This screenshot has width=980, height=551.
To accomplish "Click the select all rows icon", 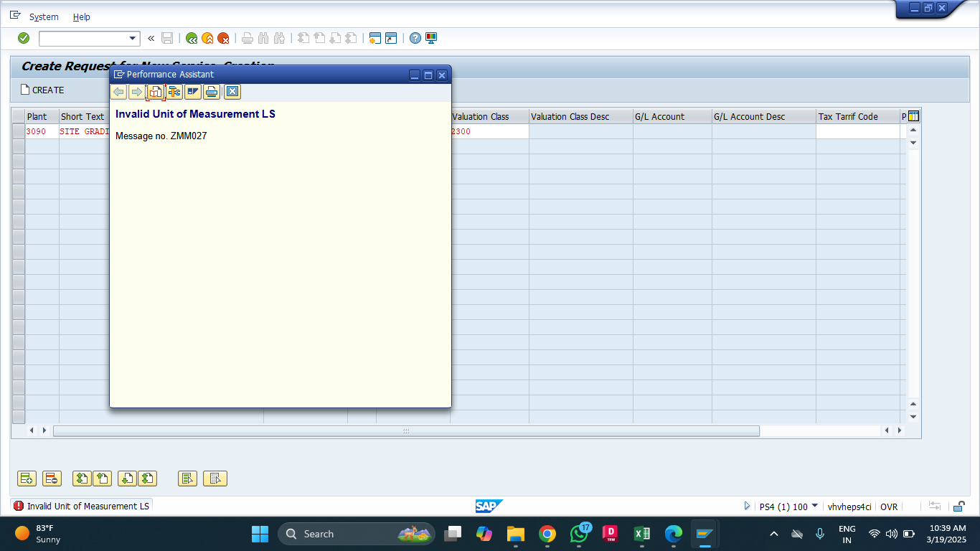I will click(x=187, y=479).
